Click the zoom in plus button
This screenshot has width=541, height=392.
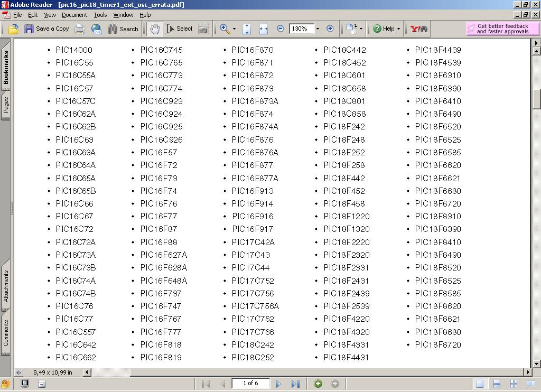coord(330,29)
